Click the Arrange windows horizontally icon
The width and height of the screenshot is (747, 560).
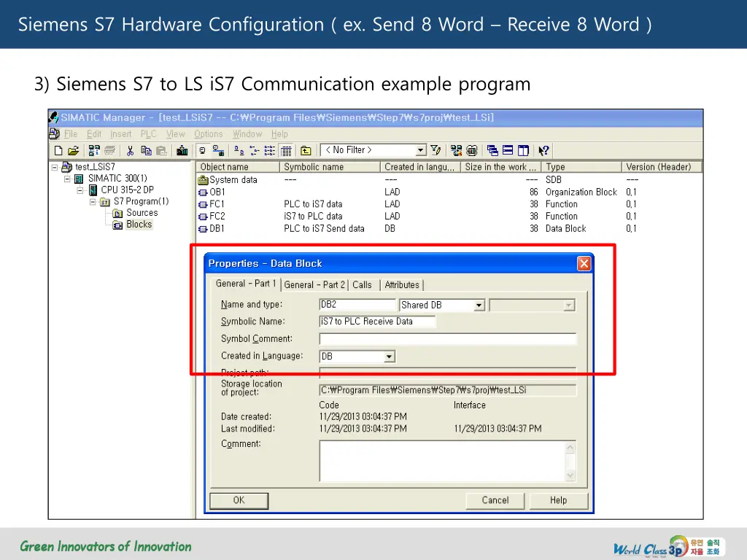pyautogui.click(x=508, y=150)
